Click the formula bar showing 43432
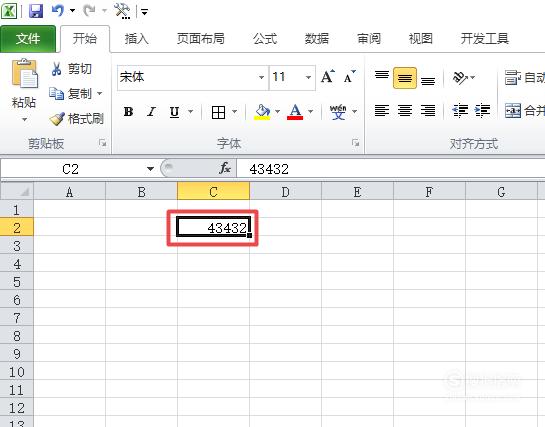The height and width of the screenshot is (427, 545). [391, 169]
